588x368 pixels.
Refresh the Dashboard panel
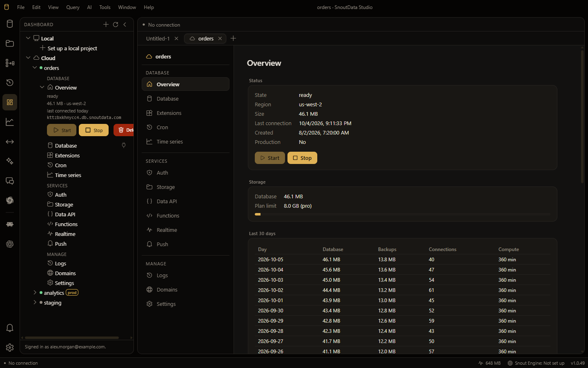click(116, 25)
